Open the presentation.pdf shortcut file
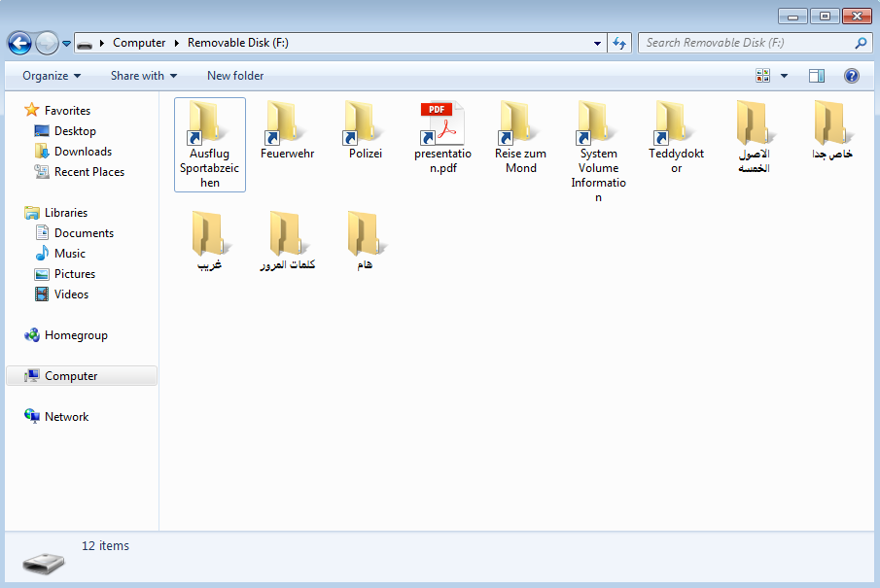Image resolution: width=880 pixels, height=588 pixels. coord(442,124)
